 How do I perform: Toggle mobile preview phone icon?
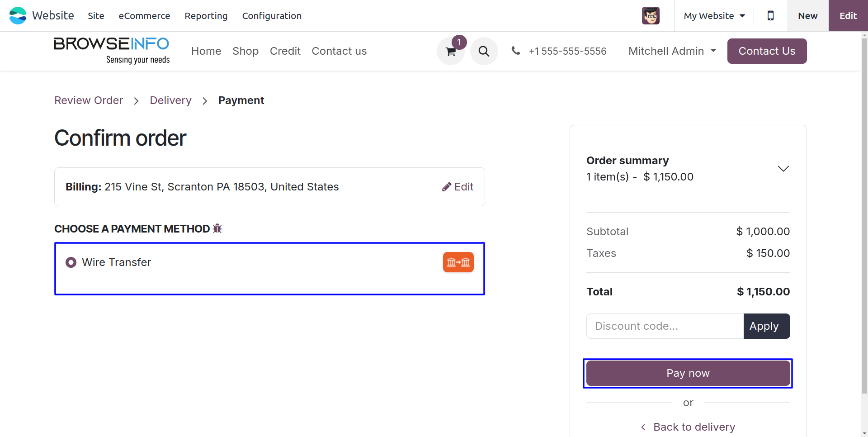(x=770, y=16)
